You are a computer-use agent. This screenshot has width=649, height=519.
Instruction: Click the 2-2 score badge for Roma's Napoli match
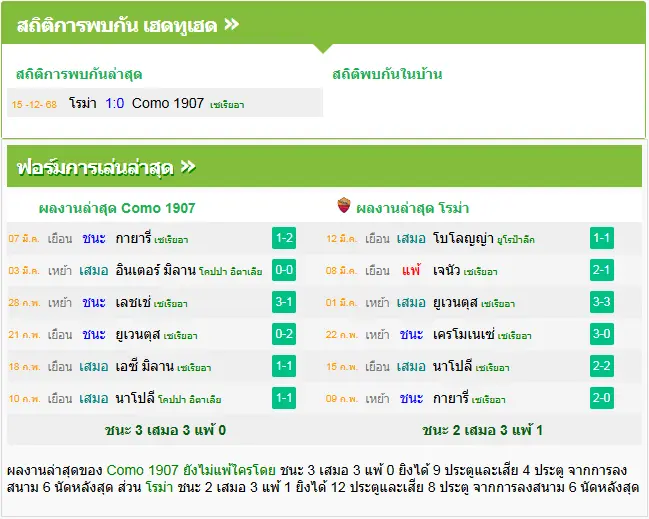pyautogui.click(x=602, y=366)
